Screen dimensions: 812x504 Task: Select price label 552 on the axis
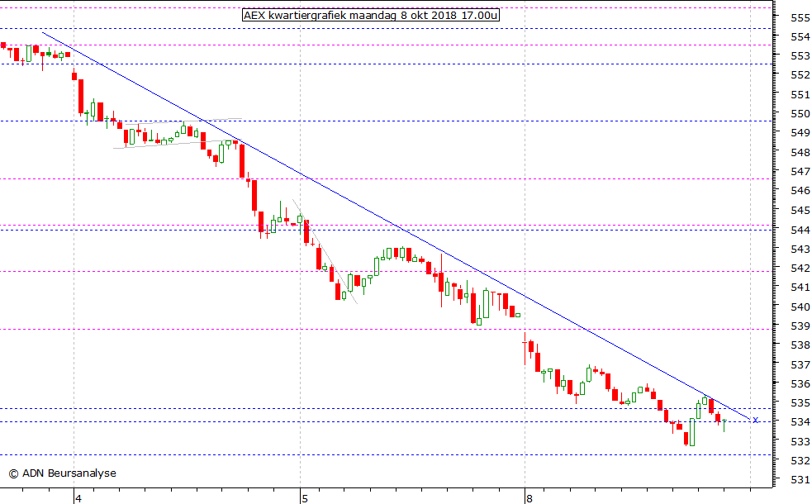coord(800,75)
